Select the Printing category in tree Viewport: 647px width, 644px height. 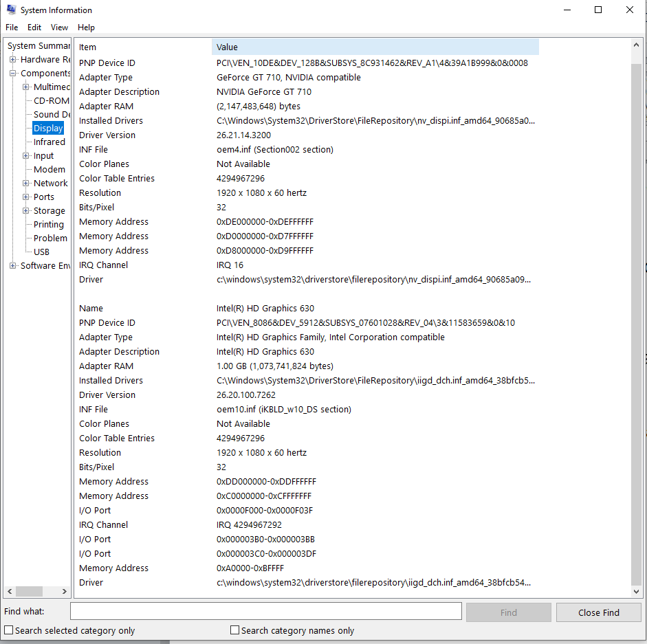tap(48, 225)
